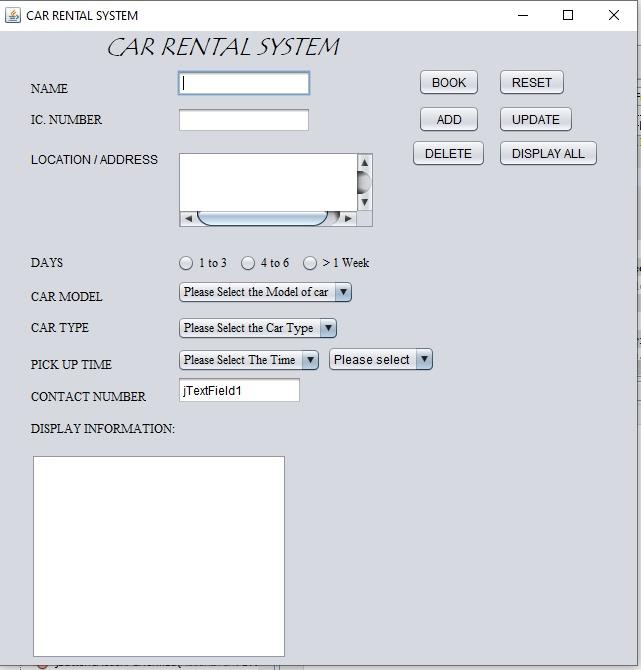Screen dimensions: 641x670
Task: Click the DELETE button
Action: (448, 153)
